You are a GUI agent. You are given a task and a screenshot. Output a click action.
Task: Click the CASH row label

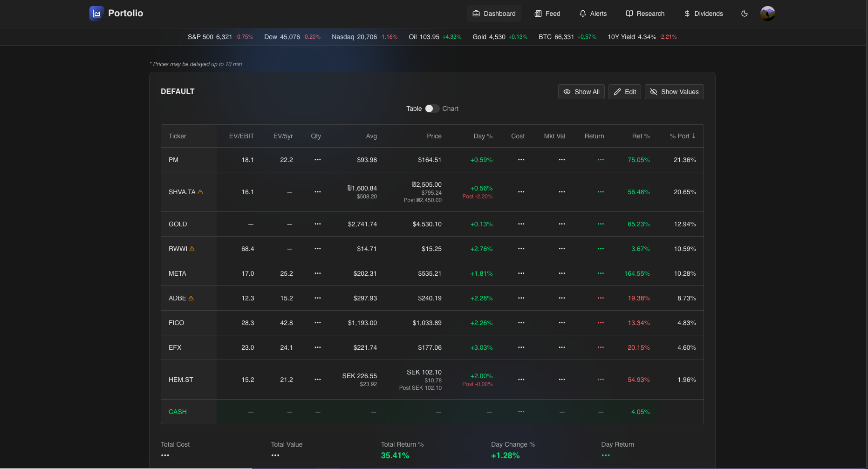(x=178, y=412)
